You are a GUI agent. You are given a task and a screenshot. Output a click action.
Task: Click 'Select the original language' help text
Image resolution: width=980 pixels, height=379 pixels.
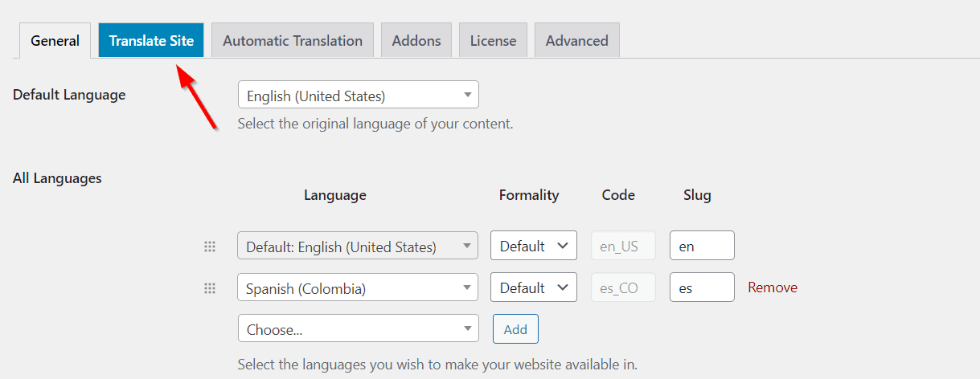tap(375, 124)
